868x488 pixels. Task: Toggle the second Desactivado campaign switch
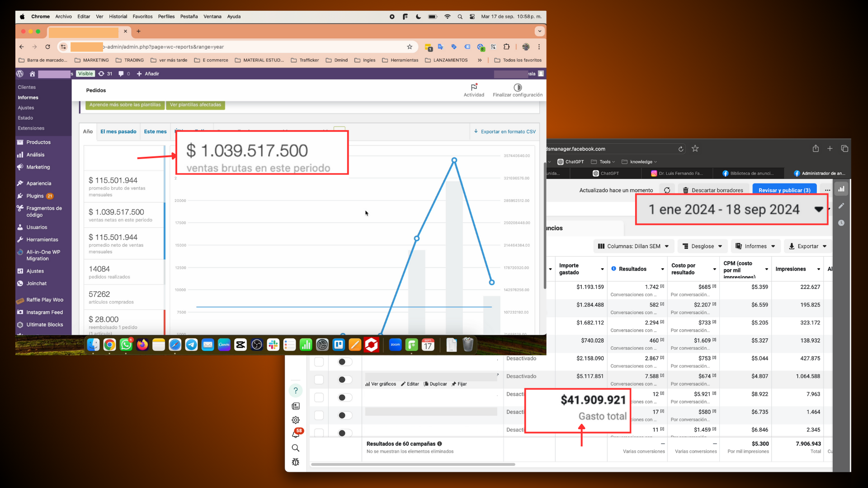pos(345,380)
